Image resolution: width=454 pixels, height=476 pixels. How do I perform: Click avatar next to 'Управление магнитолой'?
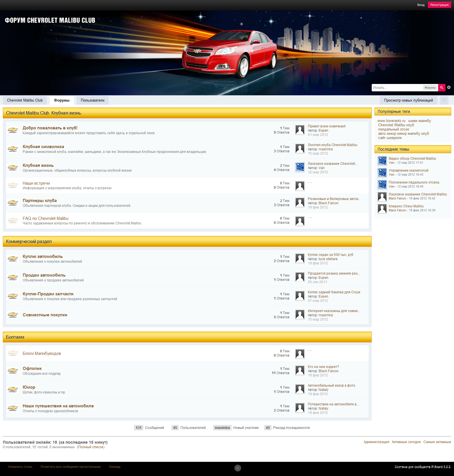[x=382, y=172]
